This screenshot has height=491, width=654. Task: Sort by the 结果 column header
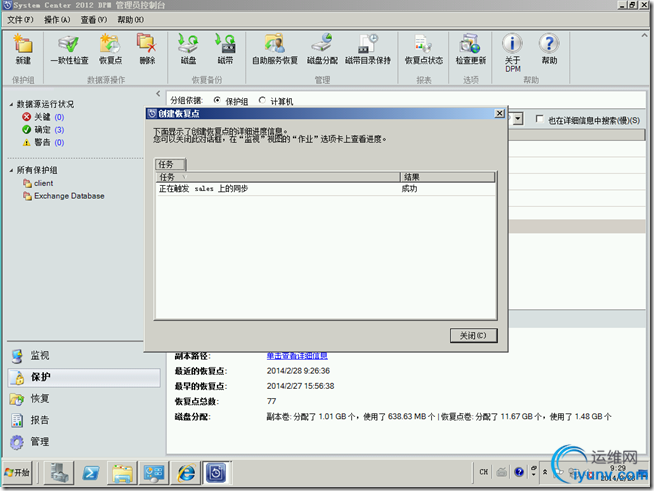pyautogui.click(x=448, y=177)
